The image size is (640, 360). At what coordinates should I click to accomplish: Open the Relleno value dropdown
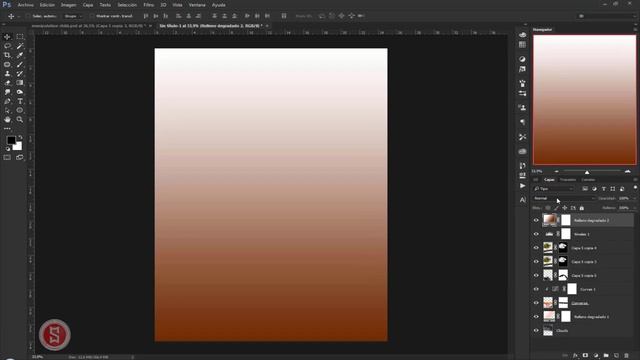pyautogui.click(x=634, y=208)
